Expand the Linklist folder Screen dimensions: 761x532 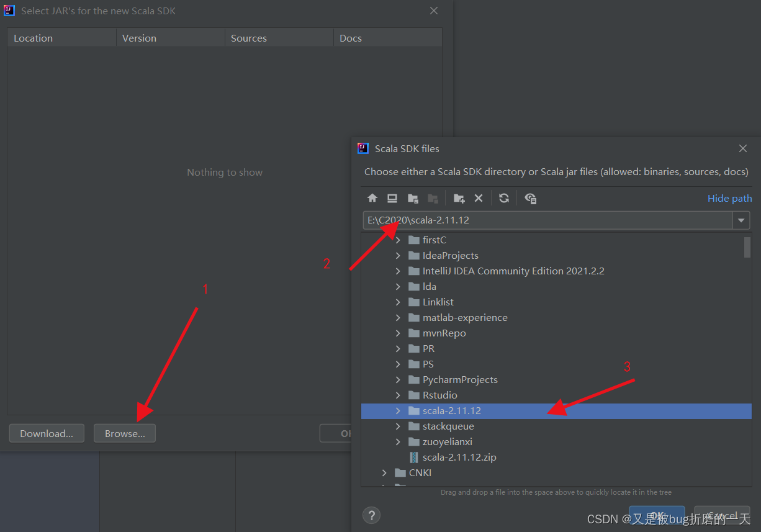[398, 302]
